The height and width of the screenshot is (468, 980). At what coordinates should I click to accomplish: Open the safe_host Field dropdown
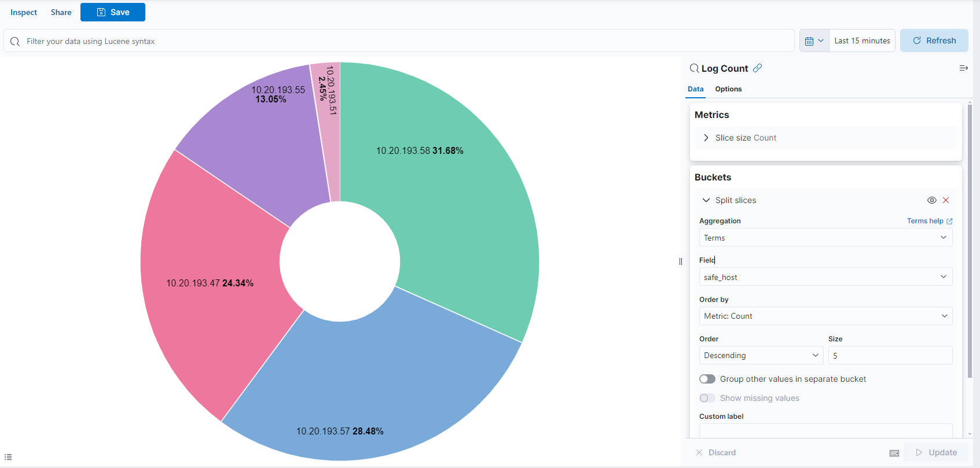click(825, 277)
